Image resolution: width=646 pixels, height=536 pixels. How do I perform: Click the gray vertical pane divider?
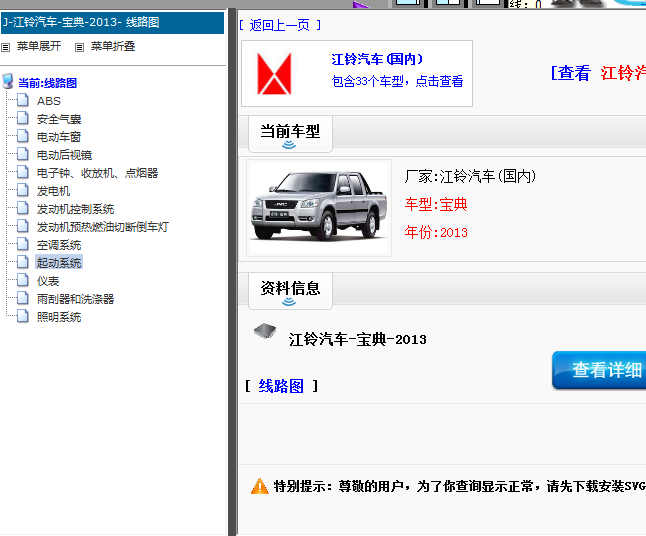point(232,272)
